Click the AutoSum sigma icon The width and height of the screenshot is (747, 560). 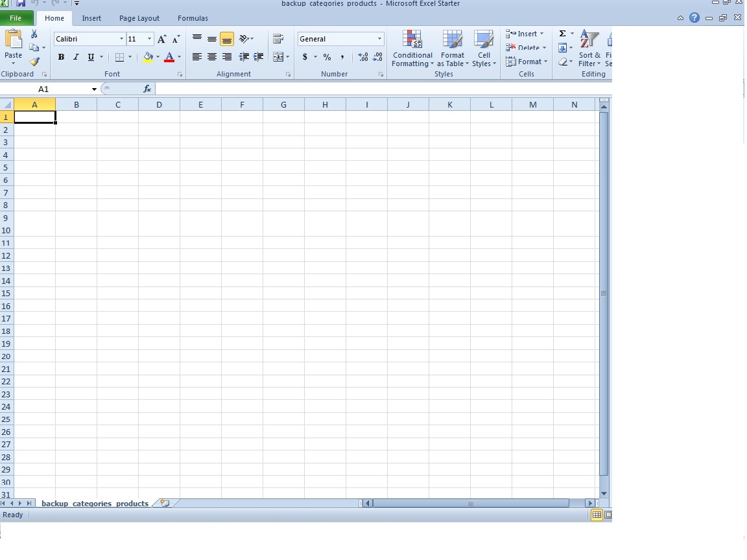pyautogui.click(x=563, y=33)
